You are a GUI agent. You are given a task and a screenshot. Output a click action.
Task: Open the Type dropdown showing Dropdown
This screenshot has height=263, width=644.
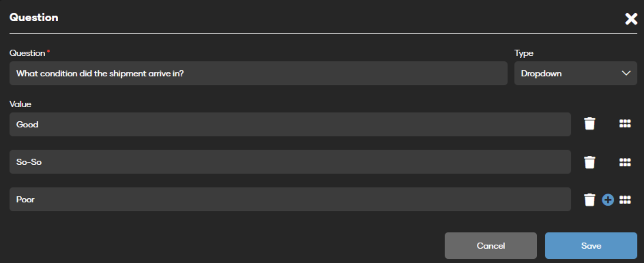576,73
